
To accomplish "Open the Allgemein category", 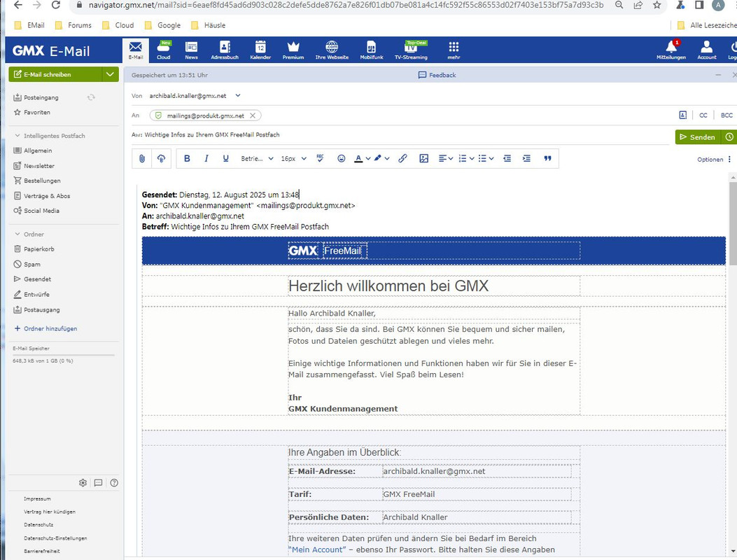I will click(x=38, y=150).
